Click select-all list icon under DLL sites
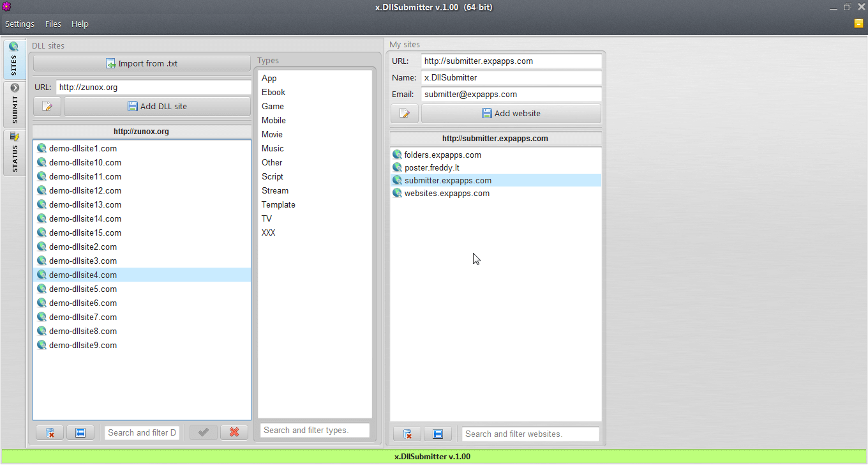 point(80,433)
